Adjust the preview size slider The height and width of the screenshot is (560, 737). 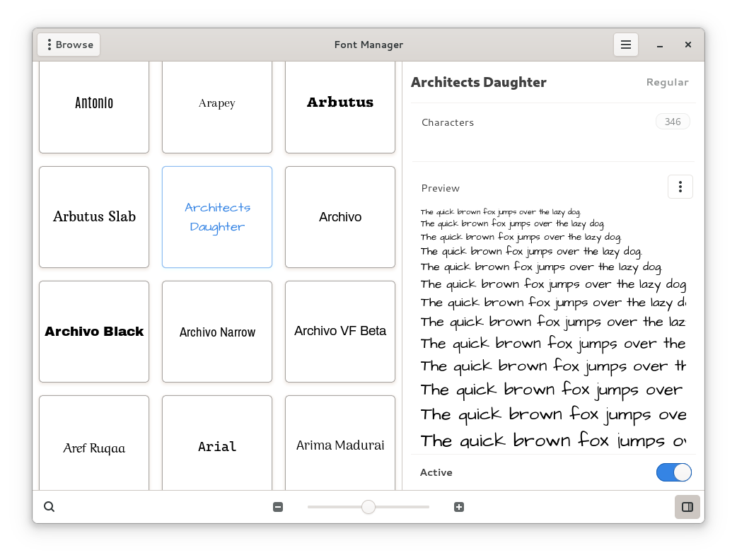[368, 507]
